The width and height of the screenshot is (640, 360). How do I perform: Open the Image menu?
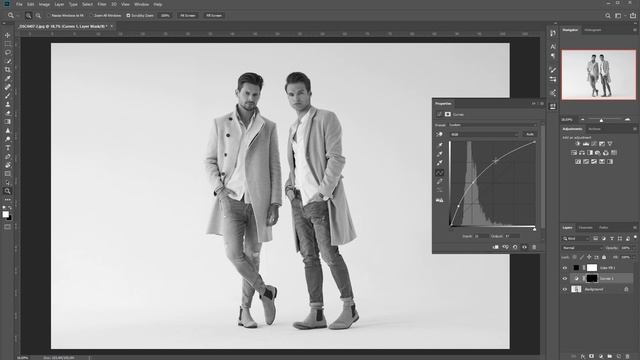[44, 4]
